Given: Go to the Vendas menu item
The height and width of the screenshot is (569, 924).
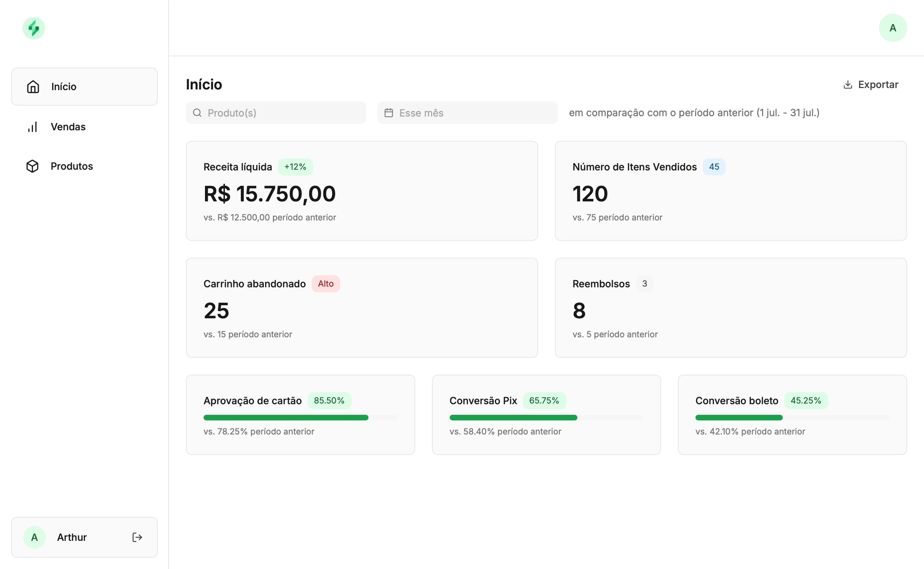Looking at the screenshot, I should (68, 127).
